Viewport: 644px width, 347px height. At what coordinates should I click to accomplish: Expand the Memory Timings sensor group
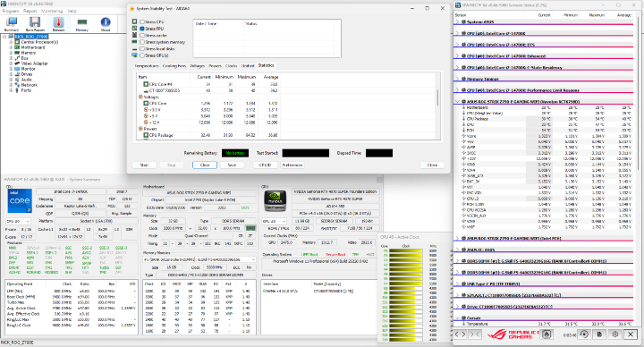tap(458, 79)
